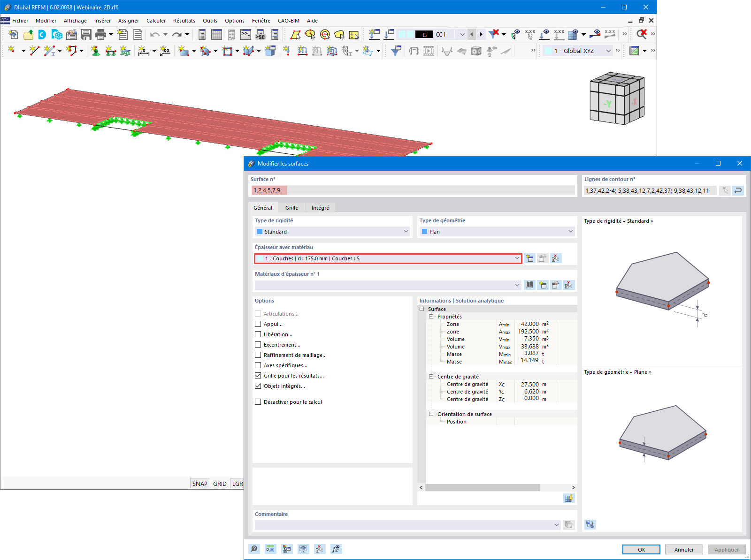751x560 pixels.
Task: Open the tables view toolbar icon
Action: 216,34
